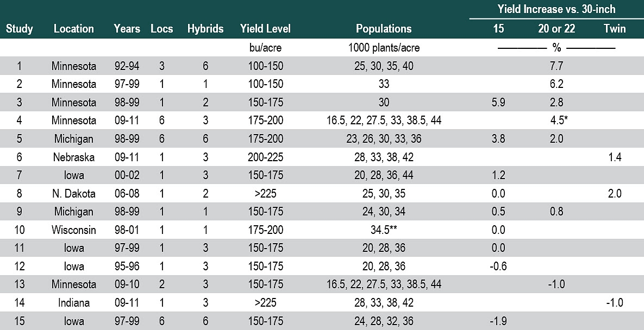Click the 'N. Dakota' location cell
Screen dimensions: 644x330
(74, 193)
